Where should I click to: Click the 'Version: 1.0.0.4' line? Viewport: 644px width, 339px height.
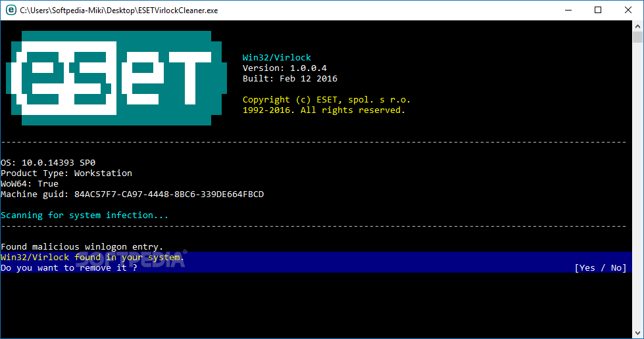click(x=285, y=68)
